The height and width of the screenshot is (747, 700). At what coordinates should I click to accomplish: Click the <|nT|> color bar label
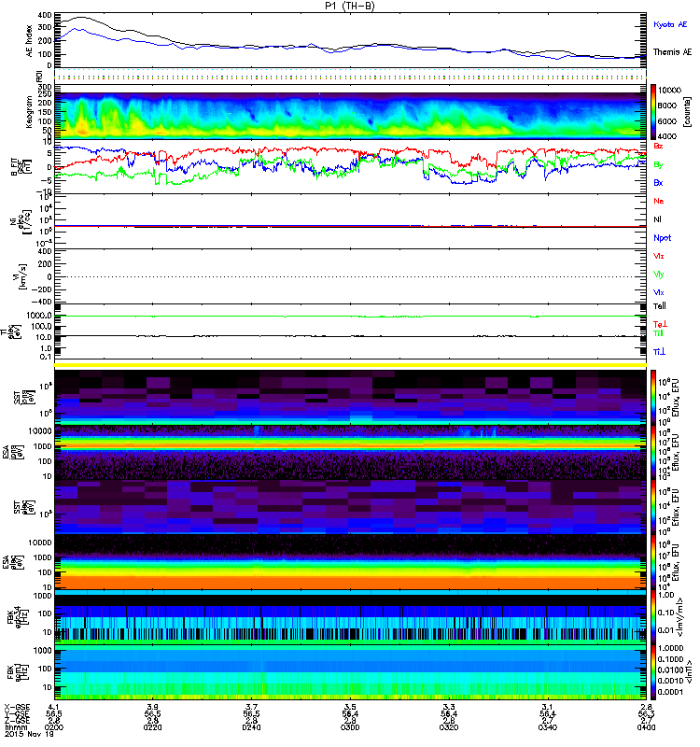[687, 672]
